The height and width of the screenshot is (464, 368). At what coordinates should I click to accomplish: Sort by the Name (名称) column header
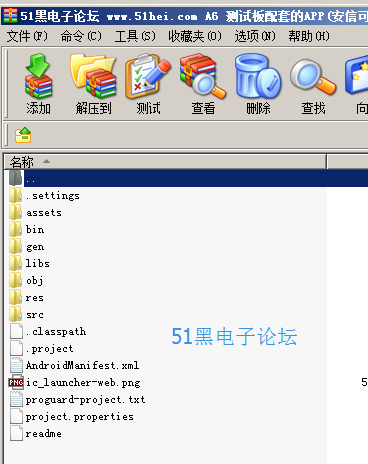coord(165,162)
